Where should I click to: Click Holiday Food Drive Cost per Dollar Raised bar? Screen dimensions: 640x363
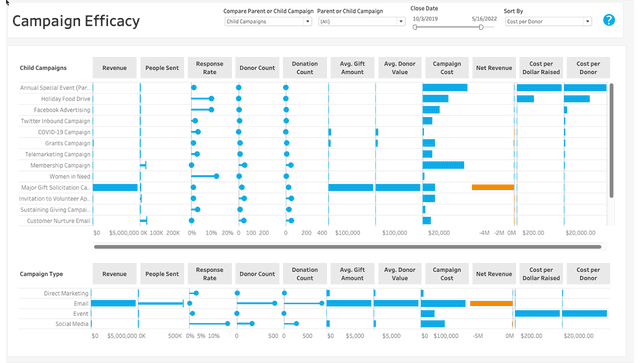click(525, 99)
